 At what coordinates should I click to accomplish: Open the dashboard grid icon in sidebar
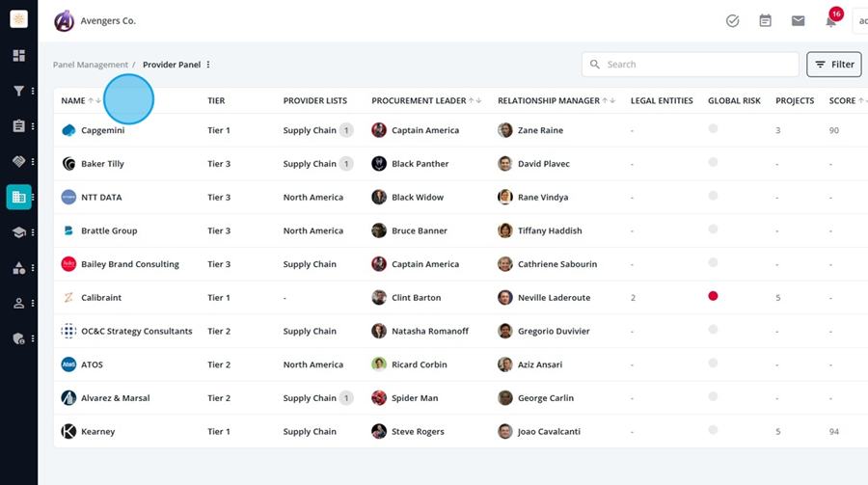click(x=19, y=55)
